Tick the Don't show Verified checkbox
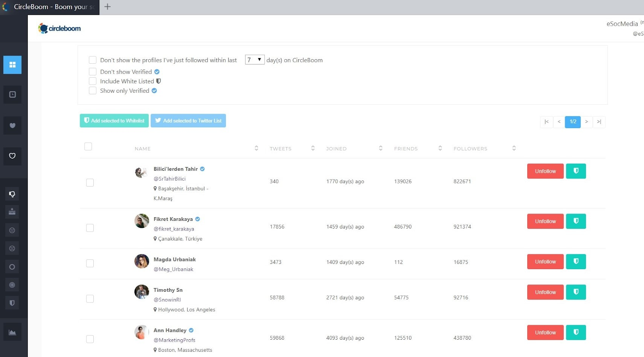This screenshot has height=357, width=644. (x=93, y=72)
